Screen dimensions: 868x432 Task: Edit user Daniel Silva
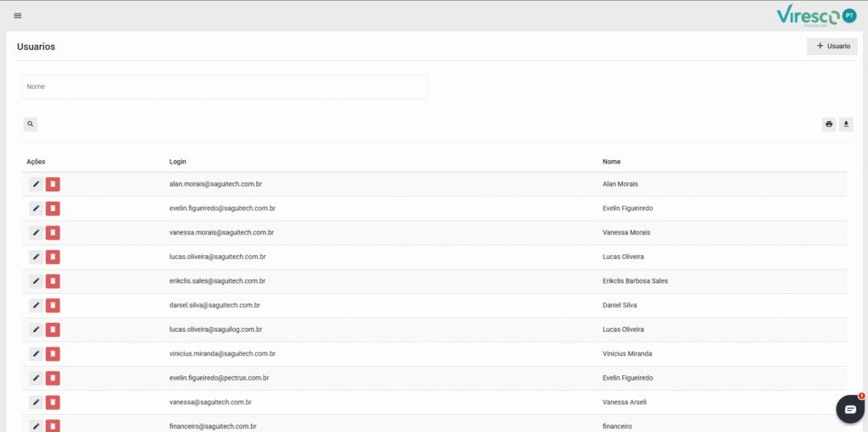click(36, 305)
